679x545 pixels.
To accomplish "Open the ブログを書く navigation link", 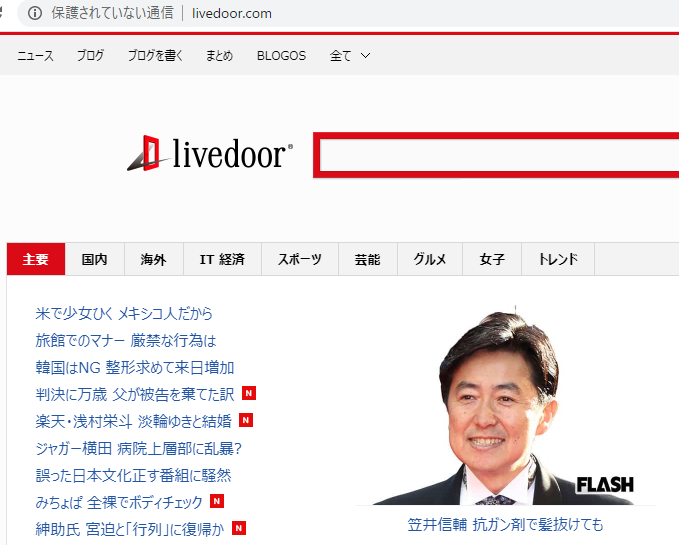I will [155, 56].
